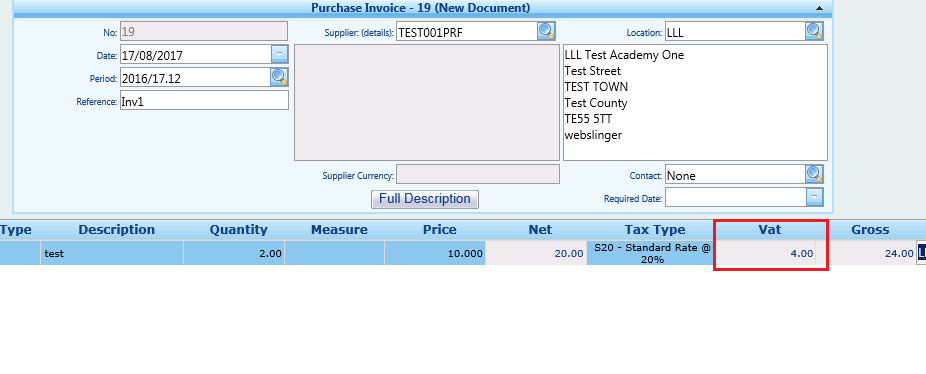Click the S20 - Standard Rate tax cell
The image size is (926, 374).
coord(650,253)
